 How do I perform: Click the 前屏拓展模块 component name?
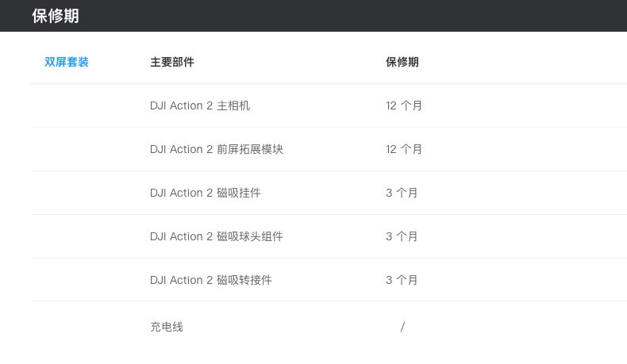250,149
